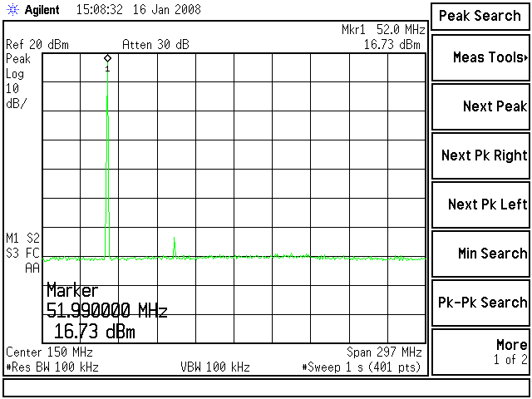
Task: Open the Meas Tools submenu
Action: click(480, 57)
